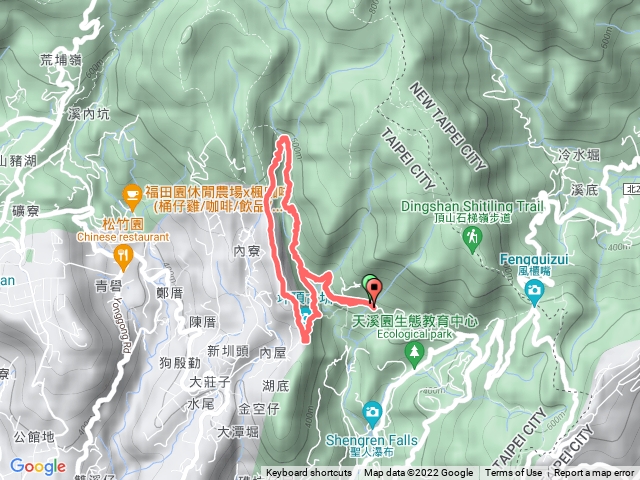
Task: Open the Terms of Use link
Action: click(513, 473)
